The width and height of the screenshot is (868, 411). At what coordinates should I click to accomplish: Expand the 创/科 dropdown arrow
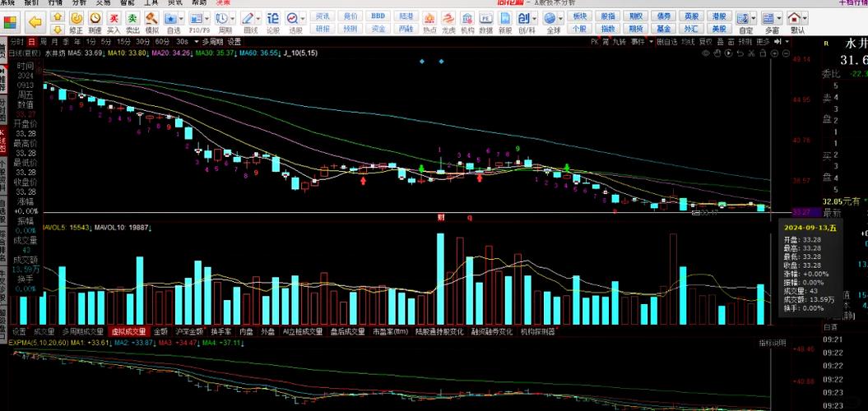click(x=534, y=18)
